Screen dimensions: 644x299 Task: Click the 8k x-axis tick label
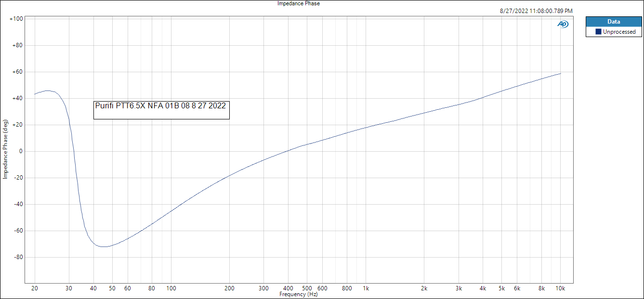tap(542, 288)
